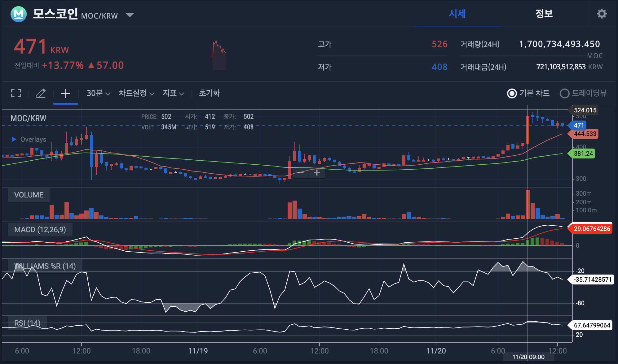Click the MOC coin logo icon
Image resolution: width=618 pixels, height=364 pixels.
[x=19, y=14]
